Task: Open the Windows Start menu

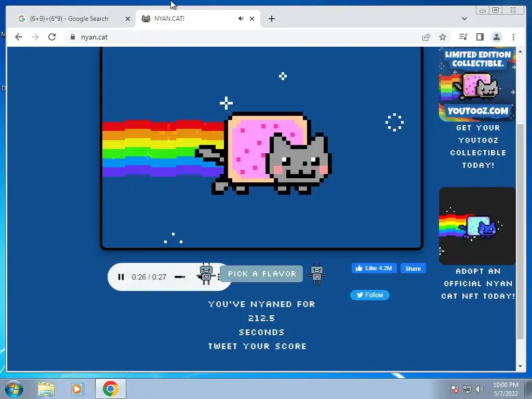Action: pyautogui.click(x=14, y=389)
